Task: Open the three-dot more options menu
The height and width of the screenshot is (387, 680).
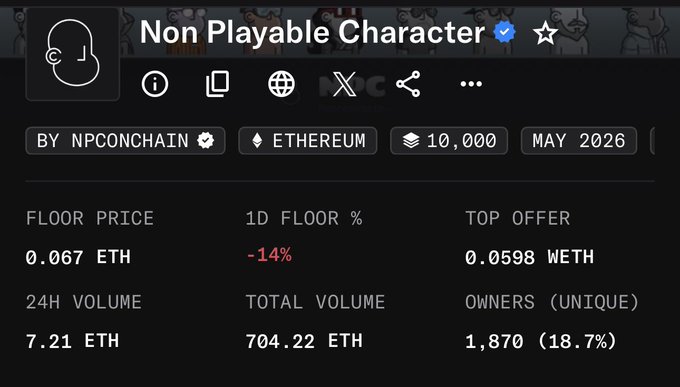Action: tap(471, 84)
